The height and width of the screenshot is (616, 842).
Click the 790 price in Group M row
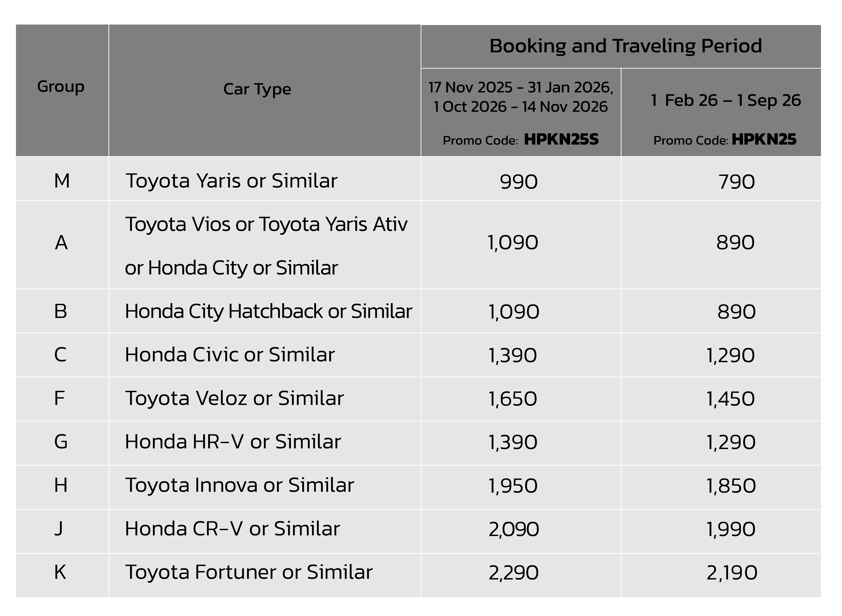(x=736, y=182)
